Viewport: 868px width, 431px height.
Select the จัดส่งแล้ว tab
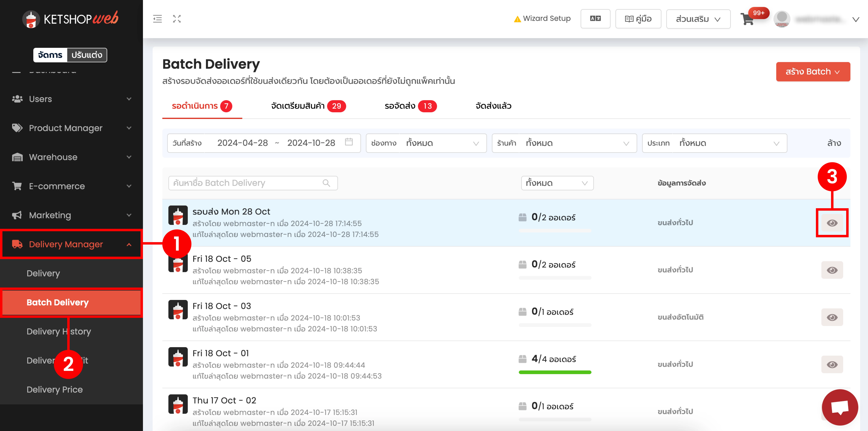click(x=493, y=106)
